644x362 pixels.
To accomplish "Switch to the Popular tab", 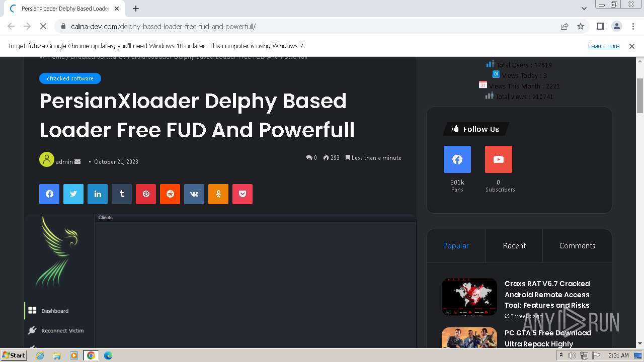I will (x=456, y=246).
